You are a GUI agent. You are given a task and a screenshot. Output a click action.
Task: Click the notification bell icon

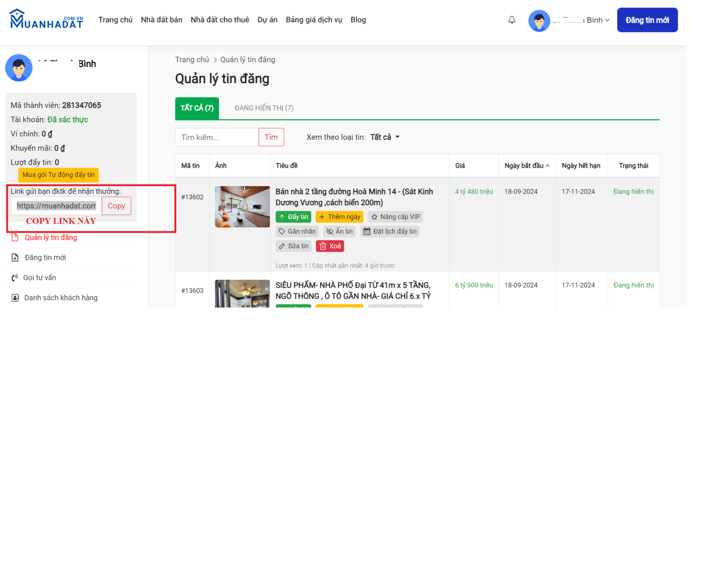pyautogui.click(x=511, y=20)
